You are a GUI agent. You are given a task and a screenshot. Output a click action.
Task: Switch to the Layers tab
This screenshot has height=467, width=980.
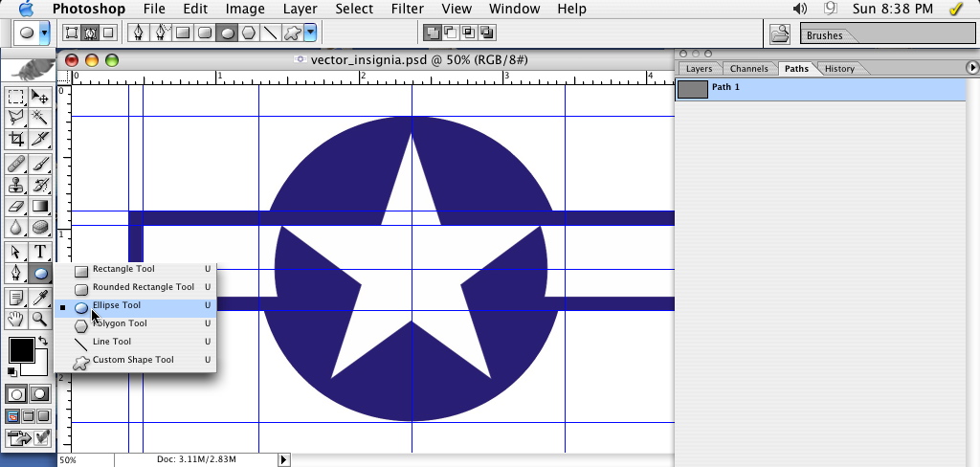(699, 69)
